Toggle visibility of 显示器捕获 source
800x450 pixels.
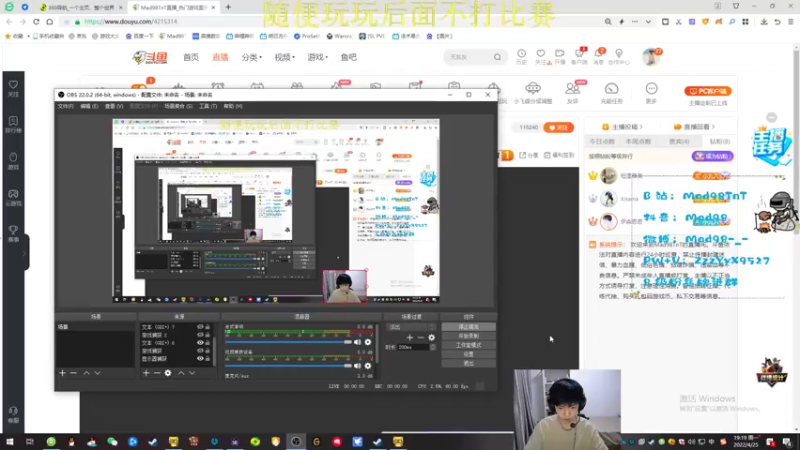[x=200, y=359]
